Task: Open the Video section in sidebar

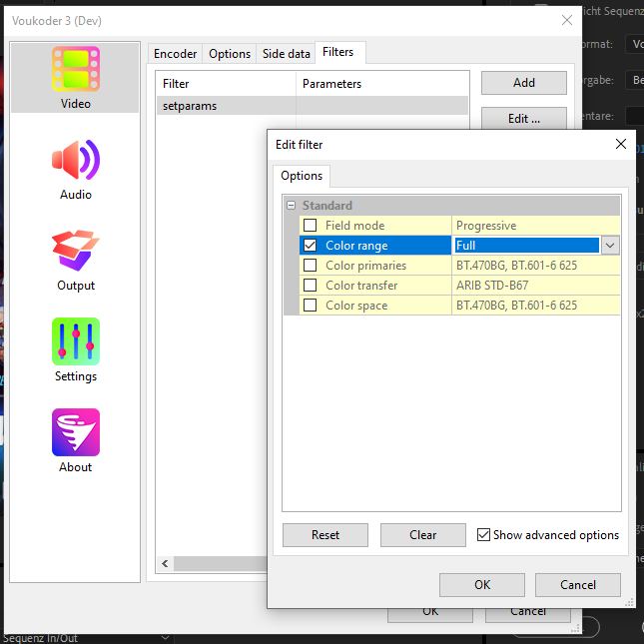Action: (x=75, y=77)
